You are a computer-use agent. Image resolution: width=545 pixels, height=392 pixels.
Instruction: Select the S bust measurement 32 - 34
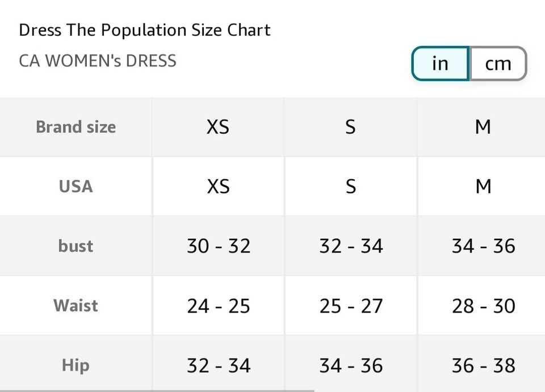pyautogui.click(x=351, y=246)
